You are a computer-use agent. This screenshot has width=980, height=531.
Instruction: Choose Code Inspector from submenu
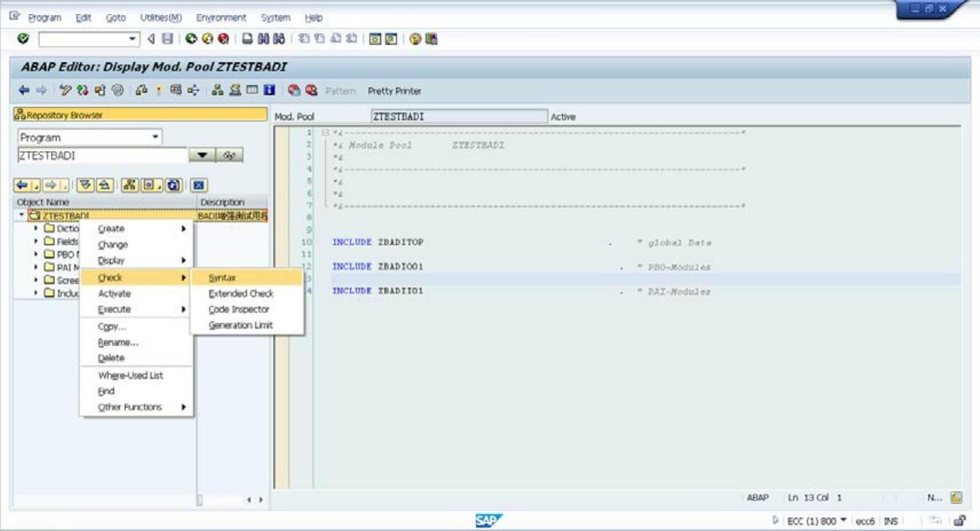pos(247,309)
